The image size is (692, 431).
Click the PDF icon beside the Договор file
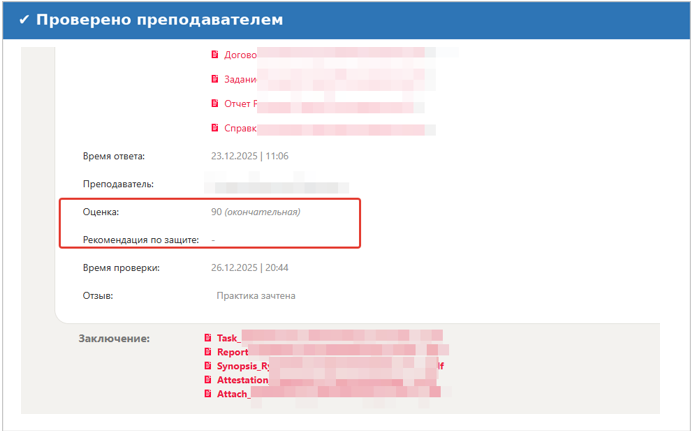(214, 54)
